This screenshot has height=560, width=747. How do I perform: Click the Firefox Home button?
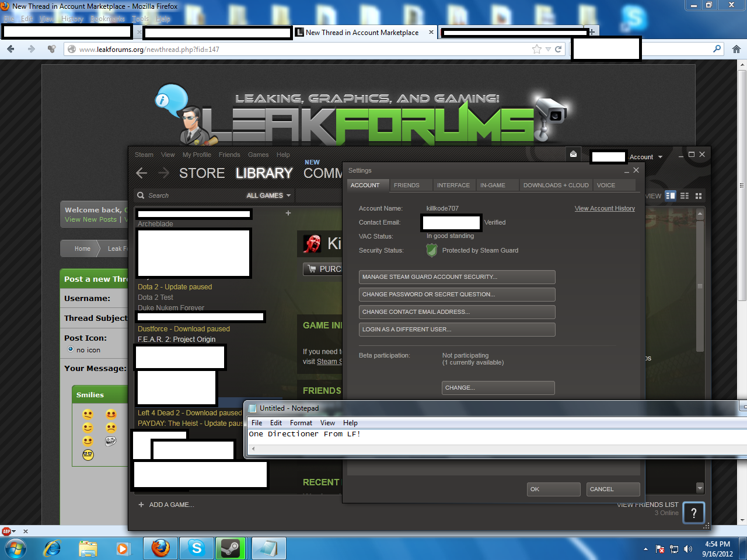tap(736, 49)
